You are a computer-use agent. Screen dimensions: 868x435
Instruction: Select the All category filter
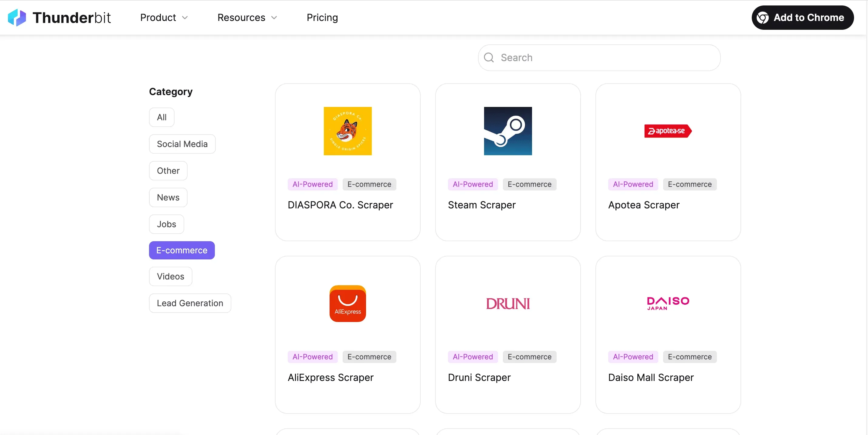tap(162, 117)
